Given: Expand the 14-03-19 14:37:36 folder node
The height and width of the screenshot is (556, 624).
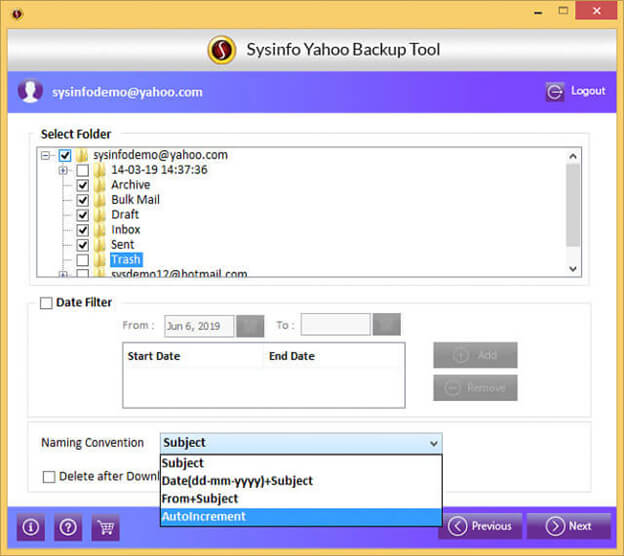Looking at the screenshot, I should click(63, 170).
